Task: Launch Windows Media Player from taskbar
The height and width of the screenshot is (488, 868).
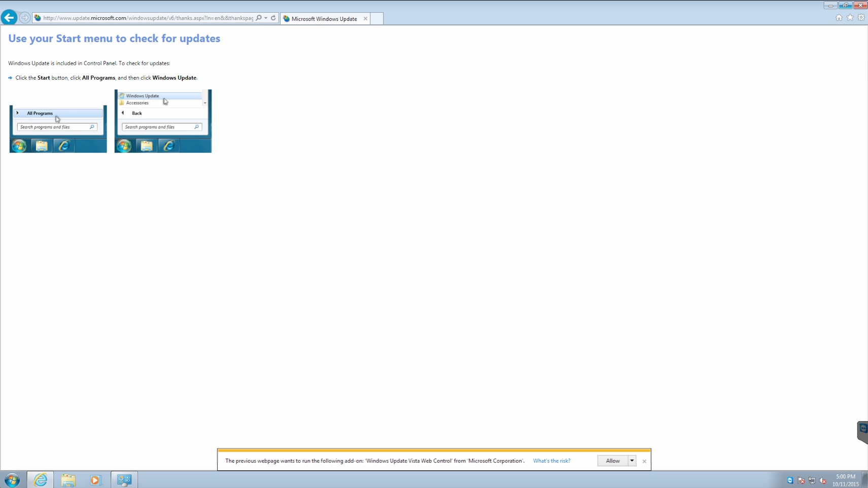Action: 95,479
